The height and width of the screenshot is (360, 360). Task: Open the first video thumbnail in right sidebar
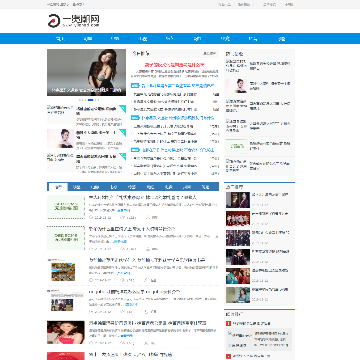click(238, 200)
